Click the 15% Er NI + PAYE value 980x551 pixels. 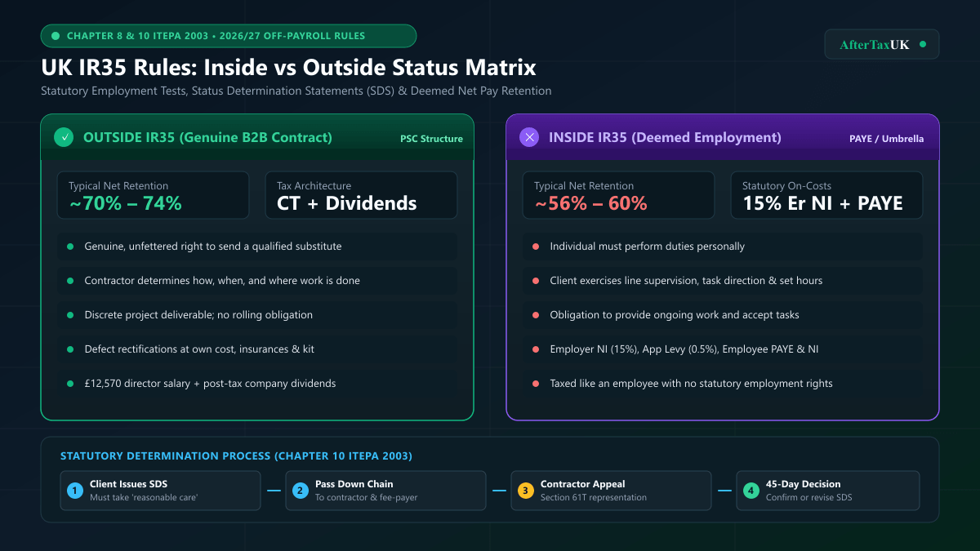822,203
